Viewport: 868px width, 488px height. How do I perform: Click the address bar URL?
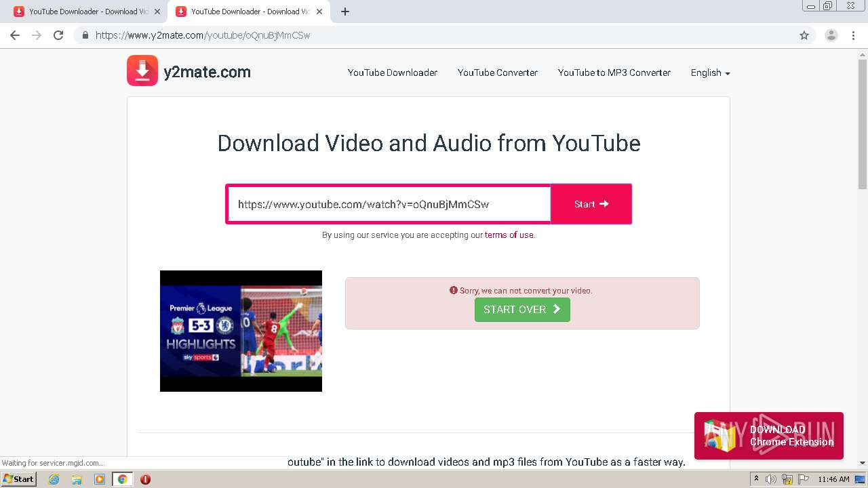(203, 35)
